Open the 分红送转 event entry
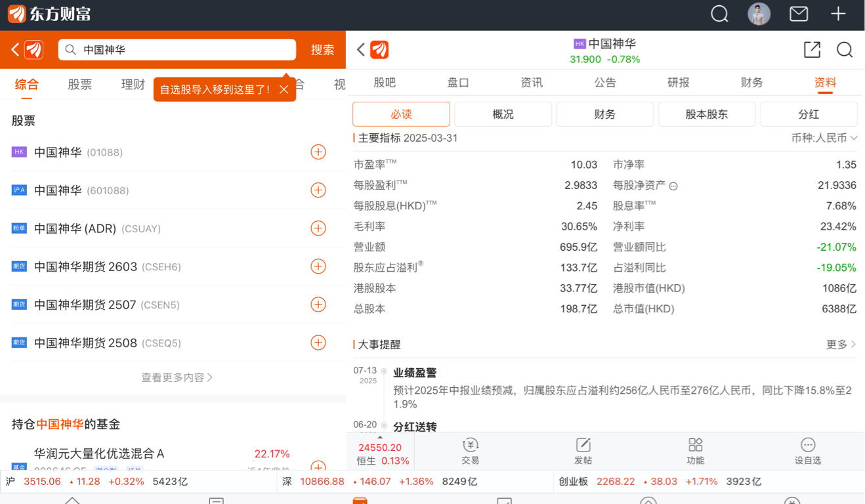Viewport: 865px width, 504px height. tap(415, 427)
